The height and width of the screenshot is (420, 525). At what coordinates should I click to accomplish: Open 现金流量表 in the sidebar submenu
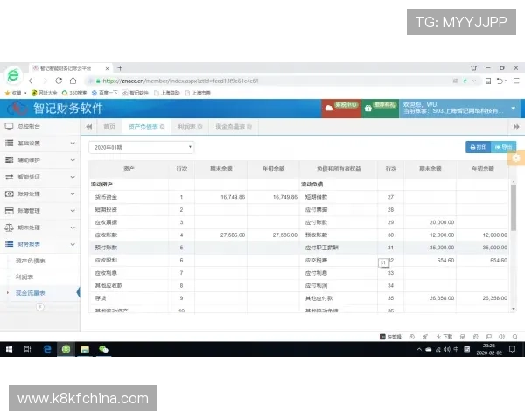click(x=30, y=293)
